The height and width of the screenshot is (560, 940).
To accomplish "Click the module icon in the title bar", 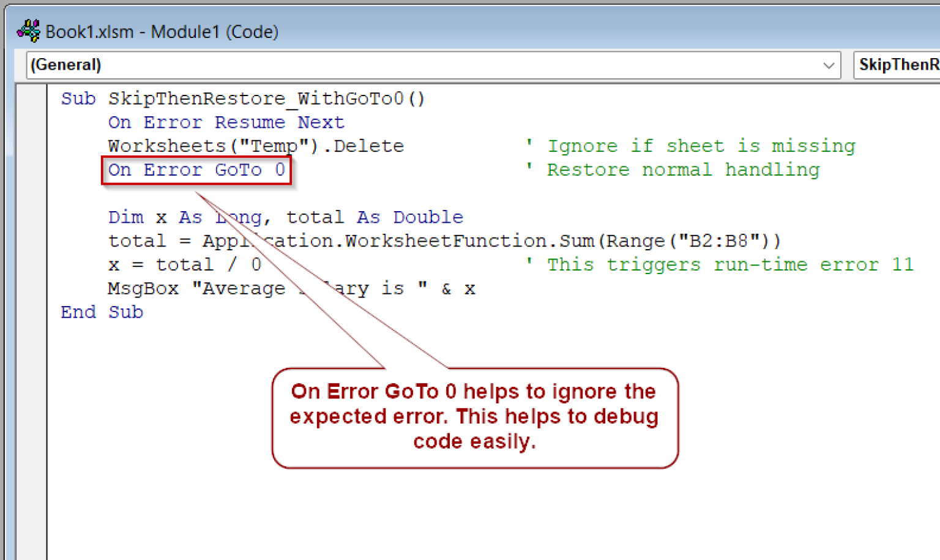I will [27, 31].
